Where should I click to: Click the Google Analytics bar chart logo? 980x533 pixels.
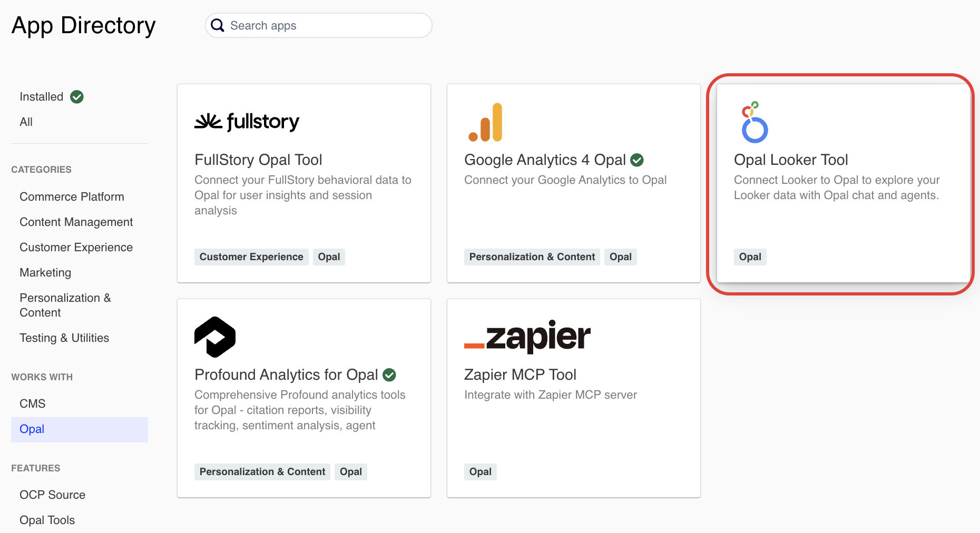[x=485, y=123]
